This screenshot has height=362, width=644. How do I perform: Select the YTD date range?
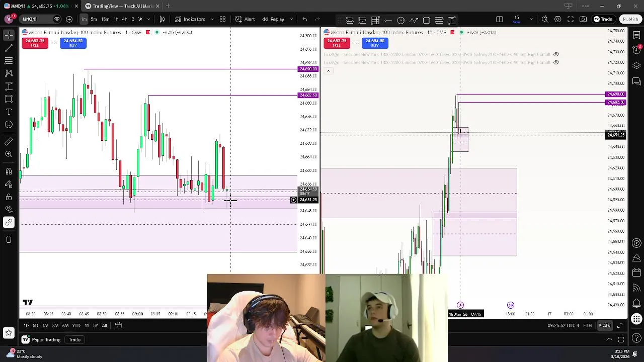76,326
